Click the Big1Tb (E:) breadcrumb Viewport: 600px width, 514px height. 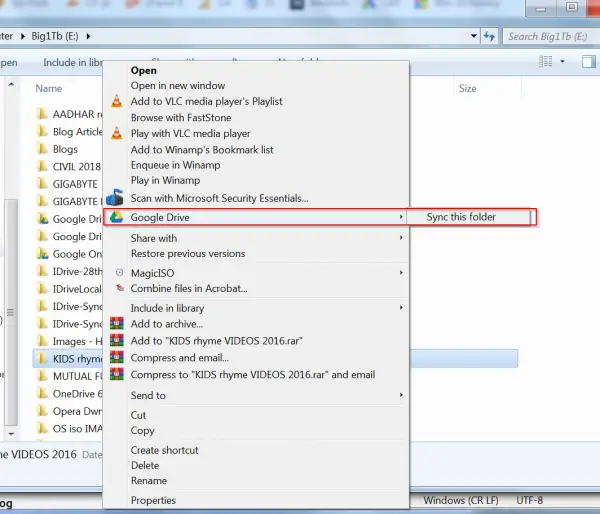tap(55, 36)
